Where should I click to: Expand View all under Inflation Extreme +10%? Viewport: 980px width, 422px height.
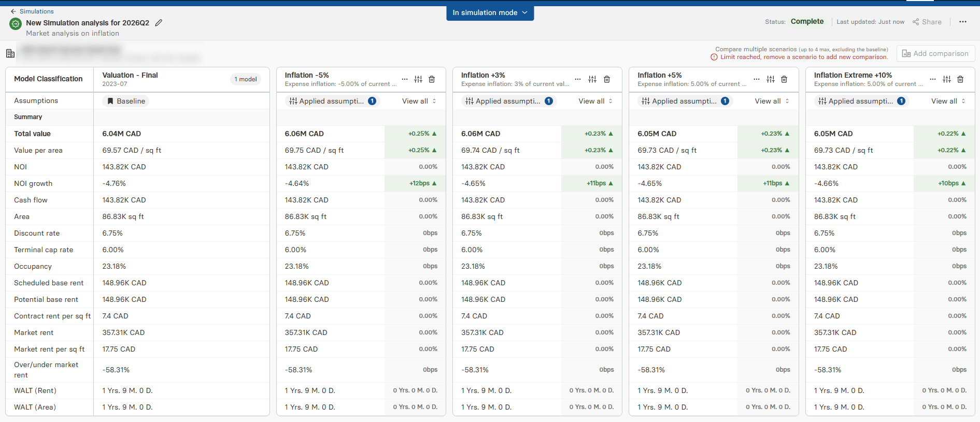click(x=948, y=101)
